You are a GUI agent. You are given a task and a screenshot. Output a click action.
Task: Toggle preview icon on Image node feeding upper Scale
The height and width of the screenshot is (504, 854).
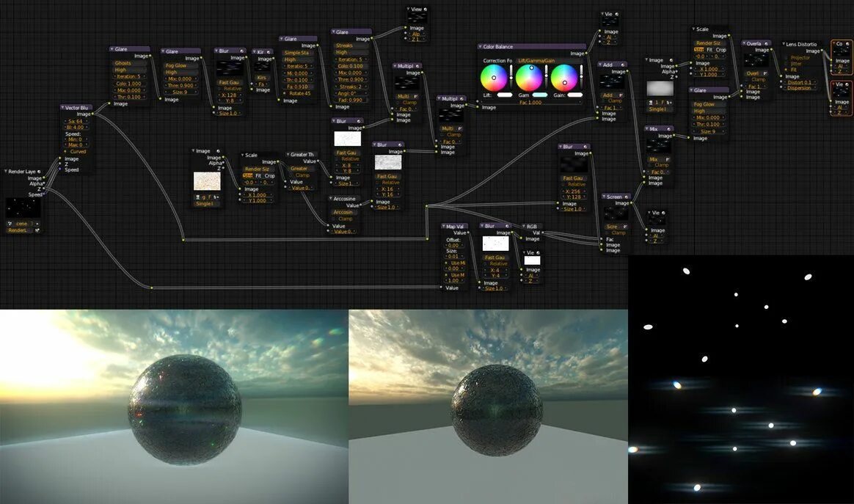point(671,60)
